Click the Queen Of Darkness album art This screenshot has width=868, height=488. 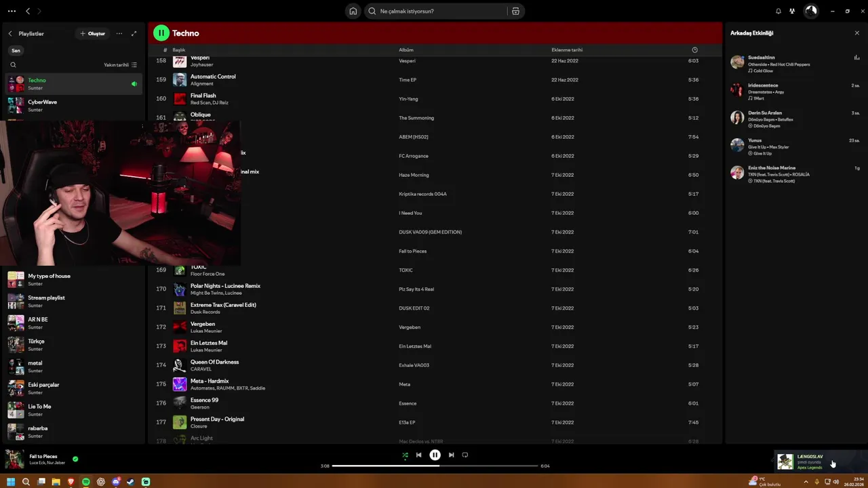180,365
